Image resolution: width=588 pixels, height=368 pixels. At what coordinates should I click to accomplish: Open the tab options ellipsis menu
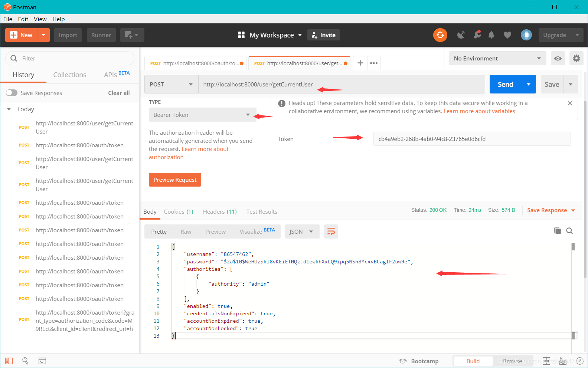(x=374, y=63)
